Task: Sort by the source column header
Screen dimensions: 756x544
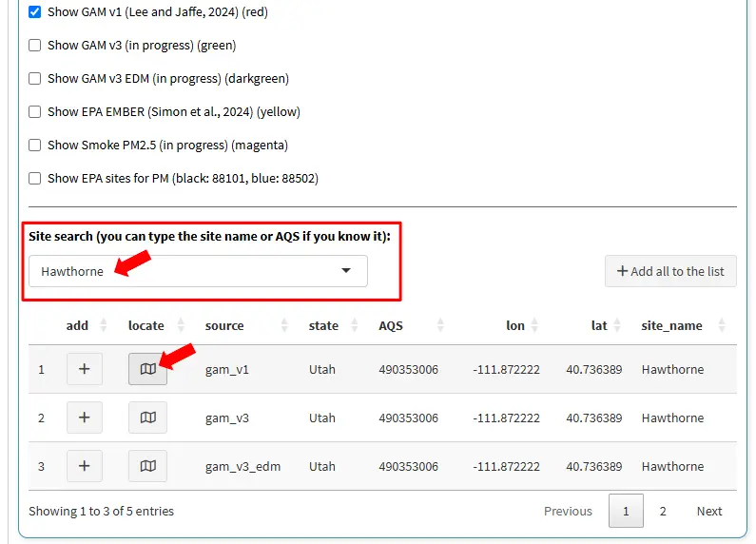Action: click(x=224, y=325)
